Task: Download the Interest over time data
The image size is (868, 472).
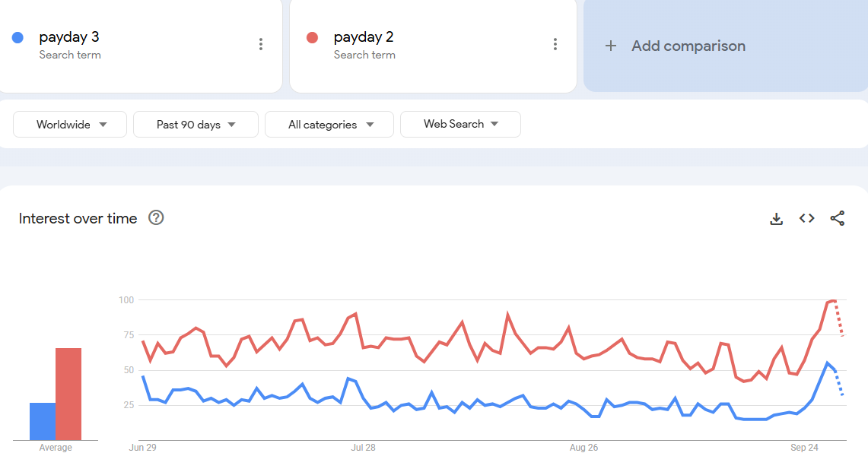Action: pyautogui.click(x=776, y=219)
